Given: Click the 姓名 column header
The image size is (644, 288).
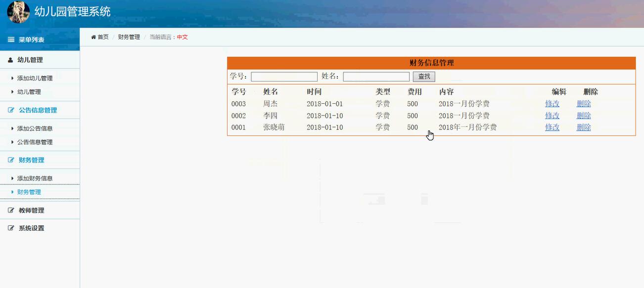Looking at the screenshot, I should tap(271, 92).
